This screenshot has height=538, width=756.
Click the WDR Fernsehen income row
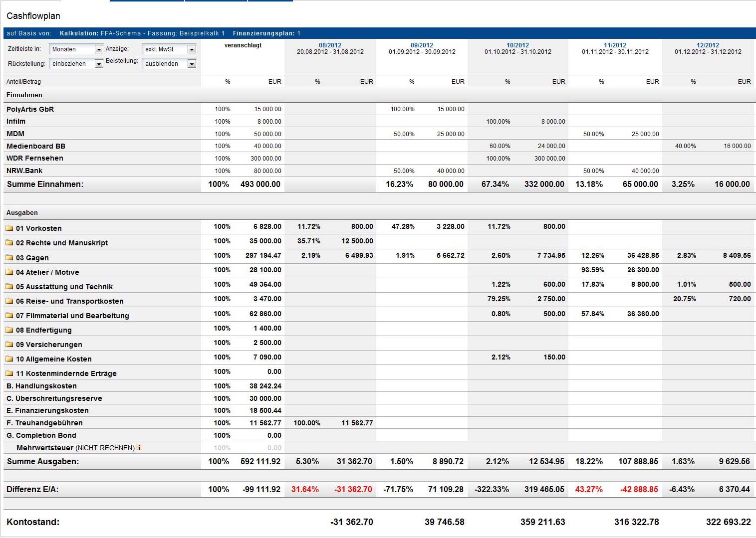[379, 158]
